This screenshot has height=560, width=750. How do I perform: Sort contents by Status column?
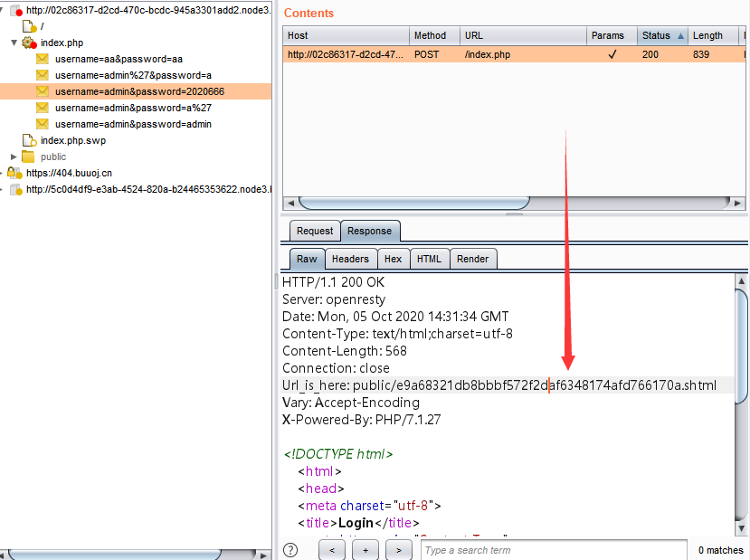(x=662, y=35)
